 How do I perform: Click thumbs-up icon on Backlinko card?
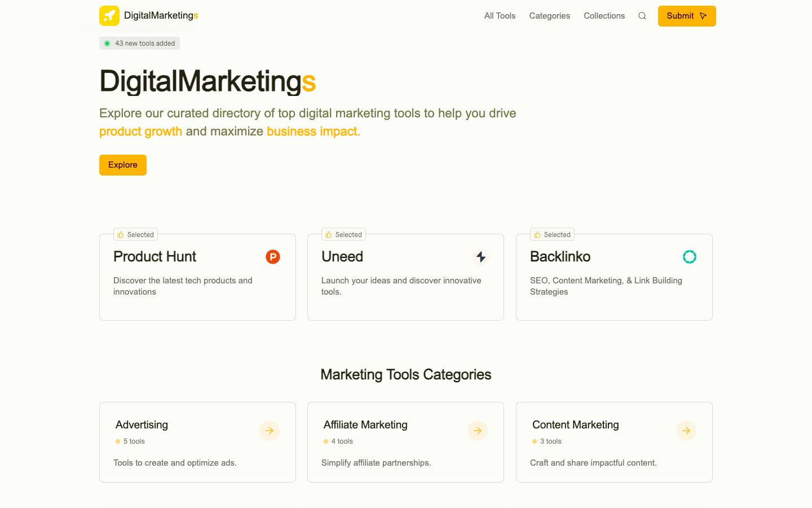coord(537,235)
